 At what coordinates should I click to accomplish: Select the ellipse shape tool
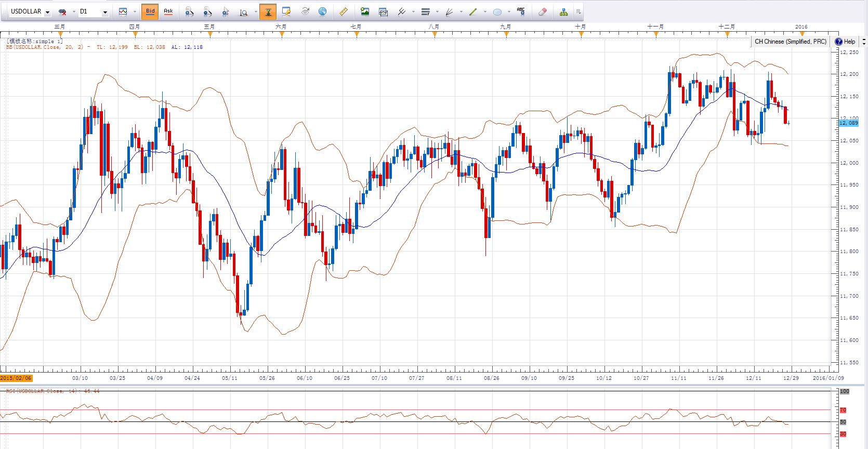[x=497, y=11]
